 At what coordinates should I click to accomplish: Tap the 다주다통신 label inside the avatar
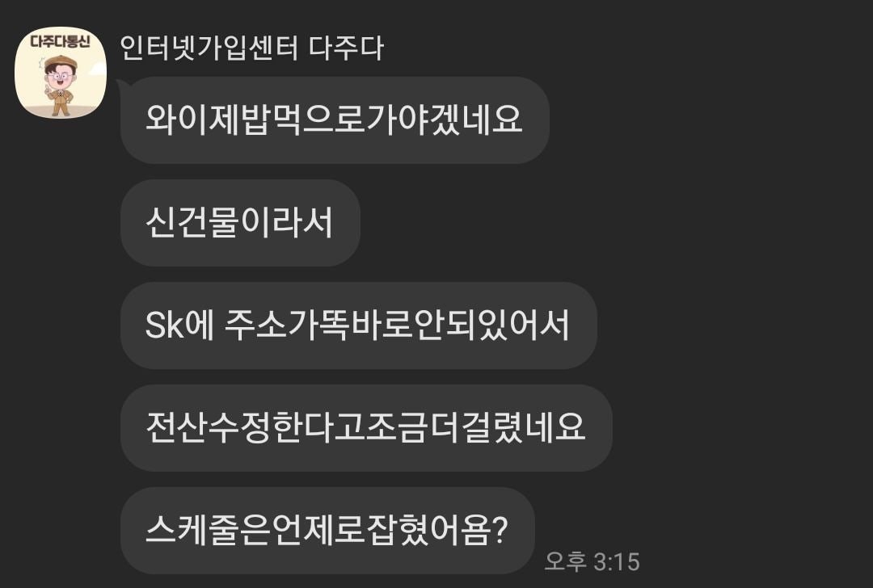pos(60,42)
